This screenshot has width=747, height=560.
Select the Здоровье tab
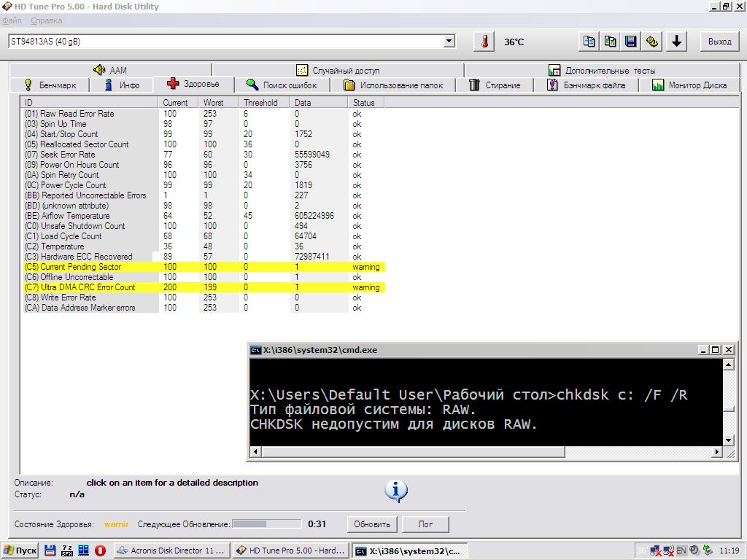click(x=193, y=84)
